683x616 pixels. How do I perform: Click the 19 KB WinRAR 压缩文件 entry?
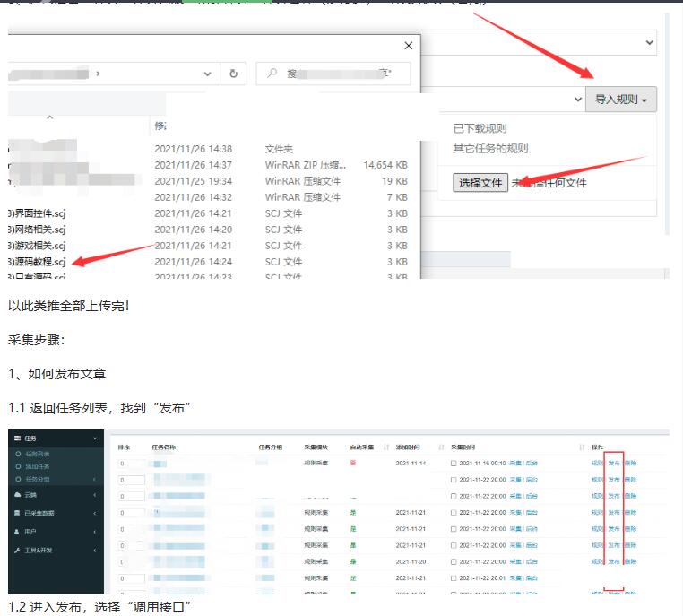coord(208,181)
